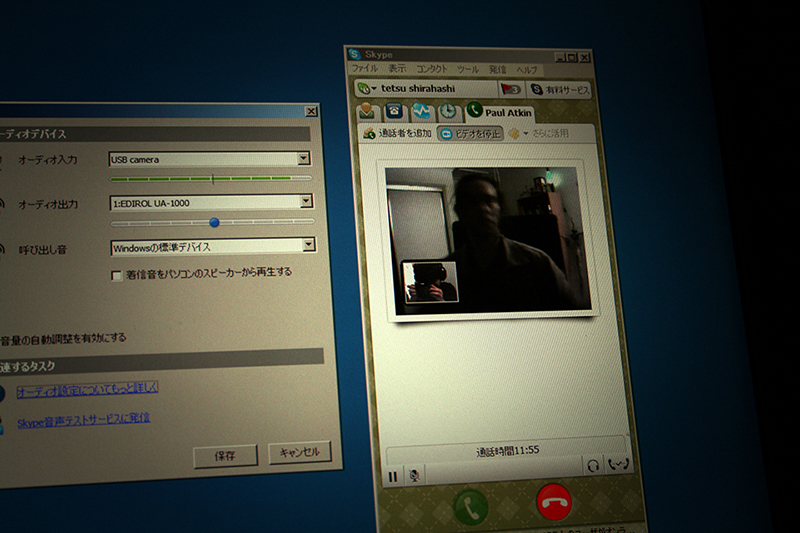Minimize the Skype window
800x533 pixels.
(560, 58)
